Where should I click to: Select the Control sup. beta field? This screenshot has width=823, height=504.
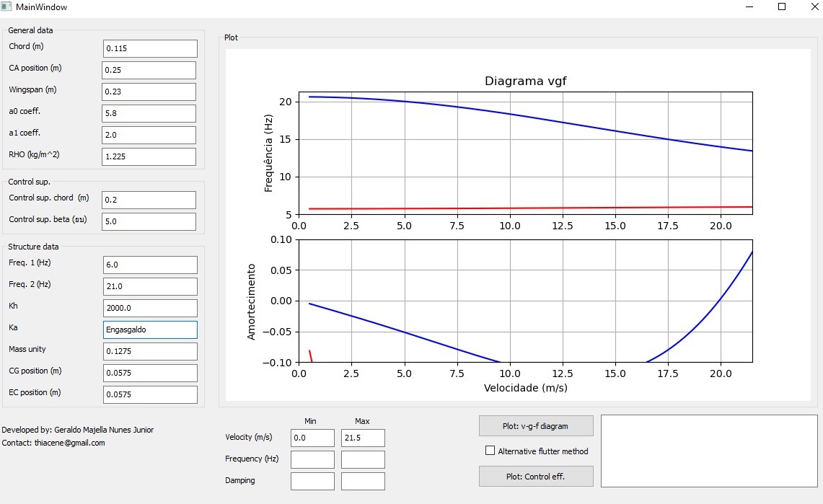click(149, 221)
